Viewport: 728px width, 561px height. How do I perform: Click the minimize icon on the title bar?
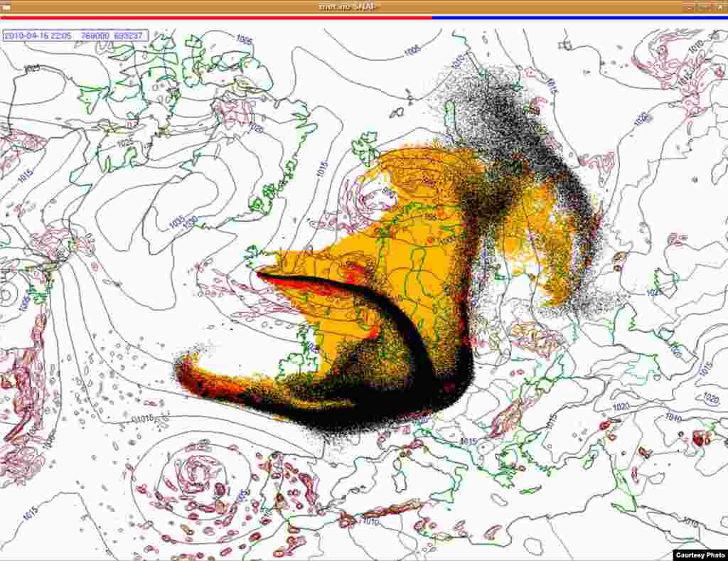pos(692,7)
